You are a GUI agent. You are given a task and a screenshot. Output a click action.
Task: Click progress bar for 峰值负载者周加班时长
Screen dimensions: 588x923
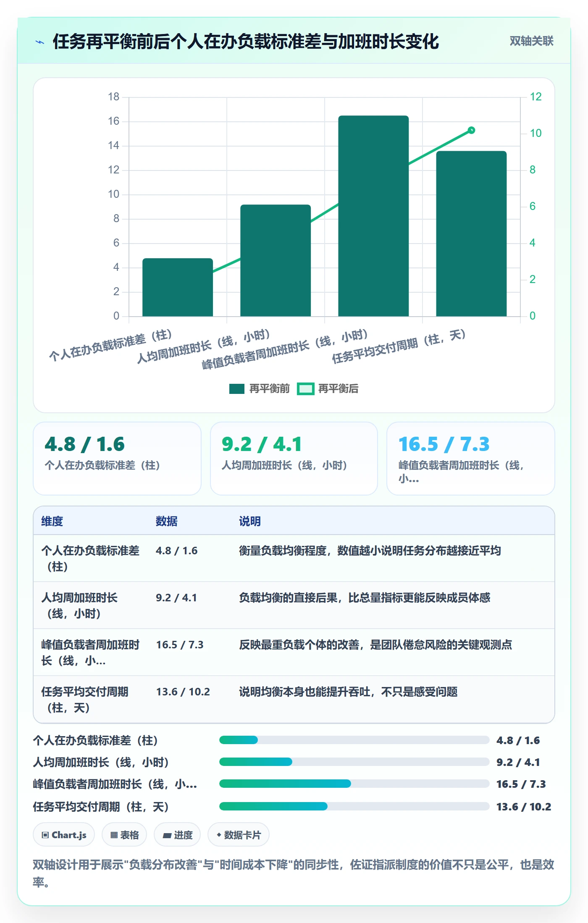pyautogui.click(x=354, y=784)
